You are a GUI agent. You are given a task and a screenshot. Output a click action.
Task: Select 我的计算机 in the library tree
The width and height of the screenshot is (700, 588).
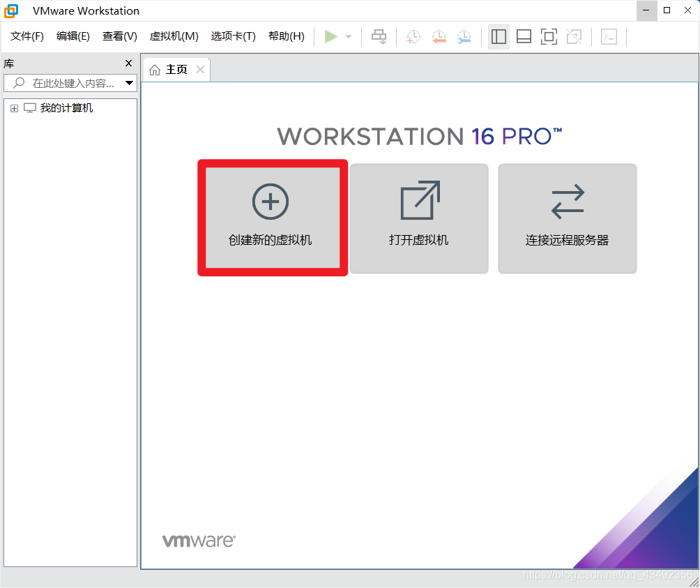point(66,108)
